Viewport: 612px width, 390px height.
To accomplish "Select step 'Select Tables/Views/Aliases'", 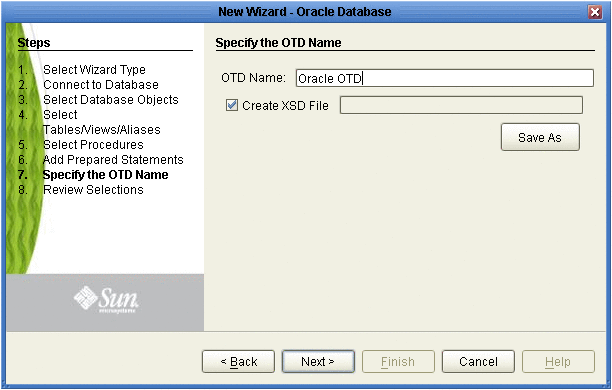I will pyautogui.click(x=101, y=122).
